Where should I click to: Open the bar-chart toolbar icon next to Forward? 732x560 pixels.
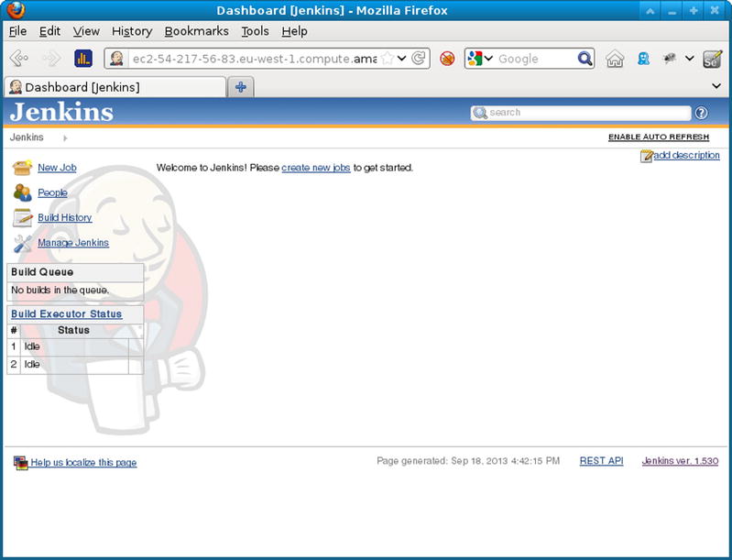pos(83,59)
